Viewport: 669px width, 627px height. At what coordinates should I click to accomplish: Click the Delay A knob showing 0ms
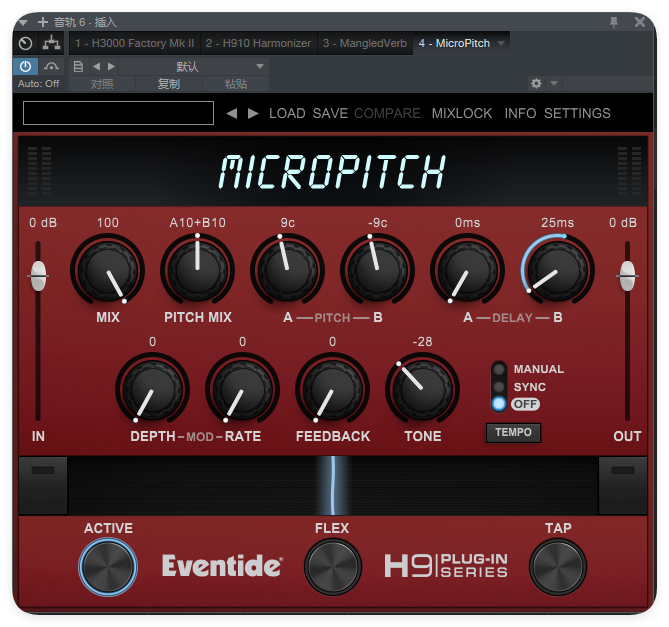(x=468, y=270)
